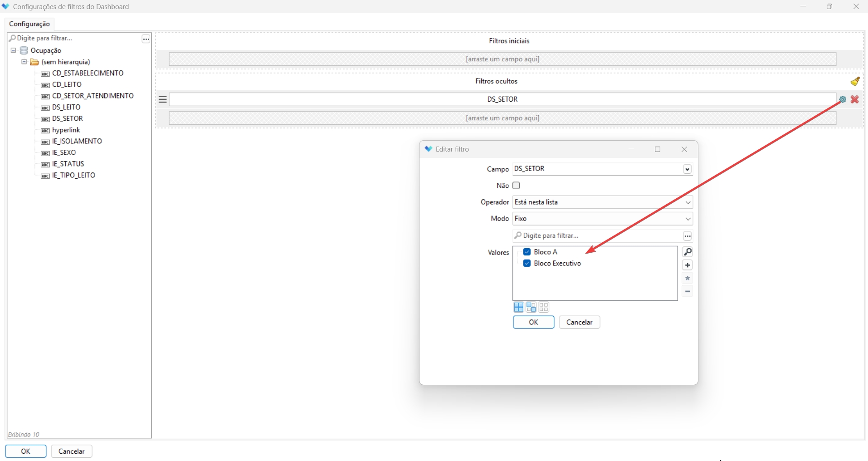Click the invert selection grid icon

tap(531, 308)
